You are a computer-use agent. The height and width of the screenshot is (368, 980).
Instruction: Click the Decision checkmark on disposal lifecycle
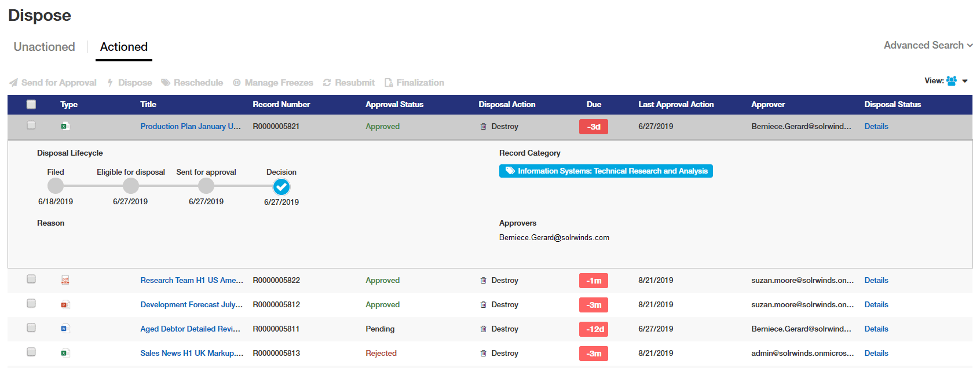(x=281, y=187)
